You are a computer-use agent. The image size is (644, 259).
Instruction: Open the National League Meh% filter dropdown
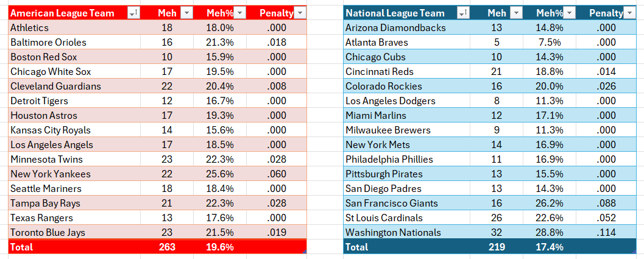[x=570, y=13]
